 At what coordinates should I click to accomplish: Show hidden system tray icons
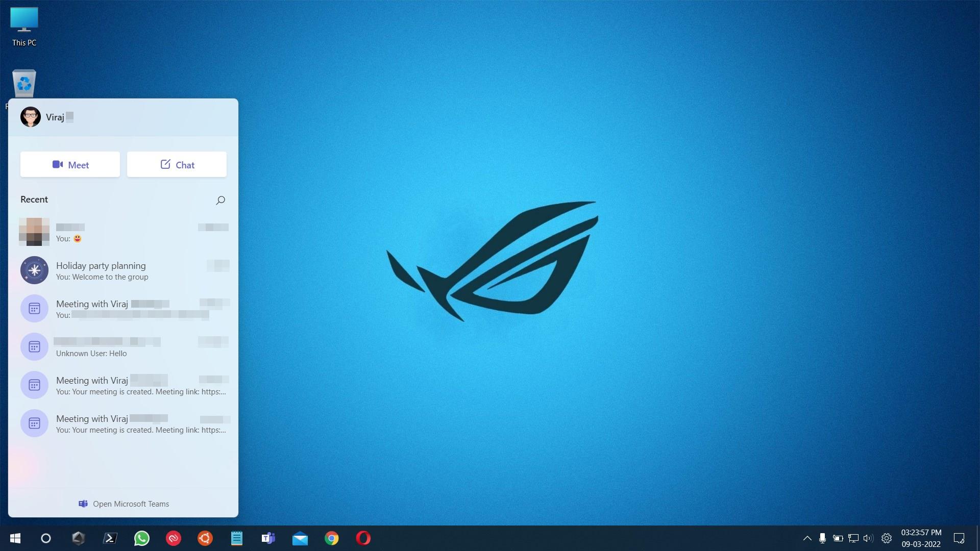[x=807, y=538]
